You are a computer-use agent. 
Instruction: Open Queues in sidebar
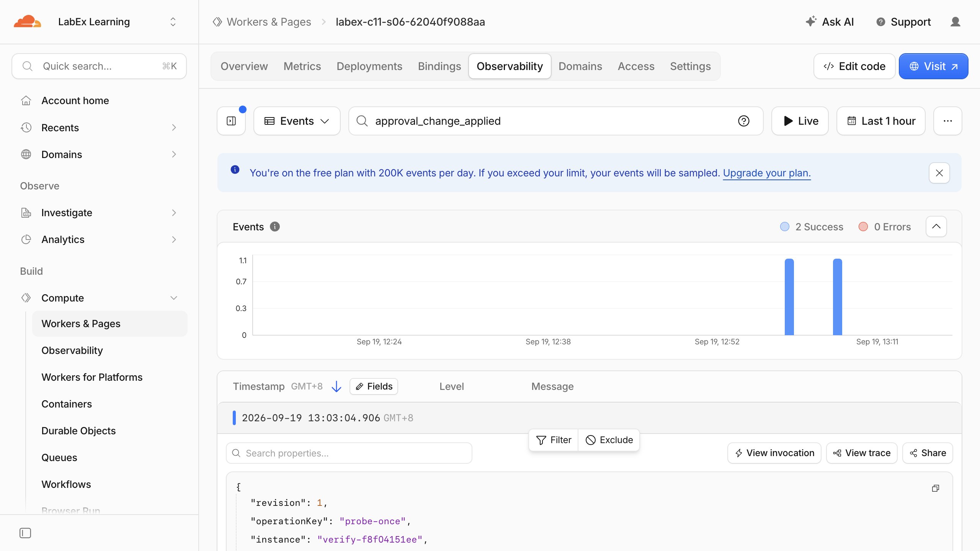click(59, 458)
